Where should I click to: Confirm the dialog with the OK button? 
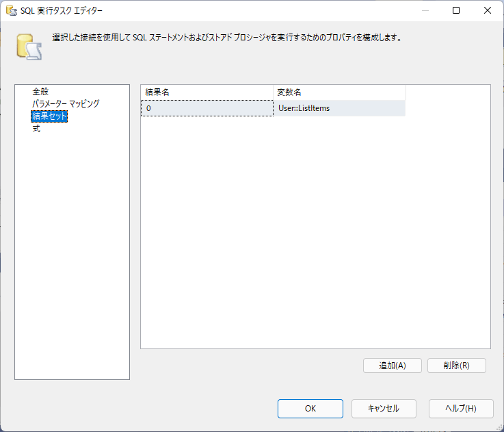point(310,409)
